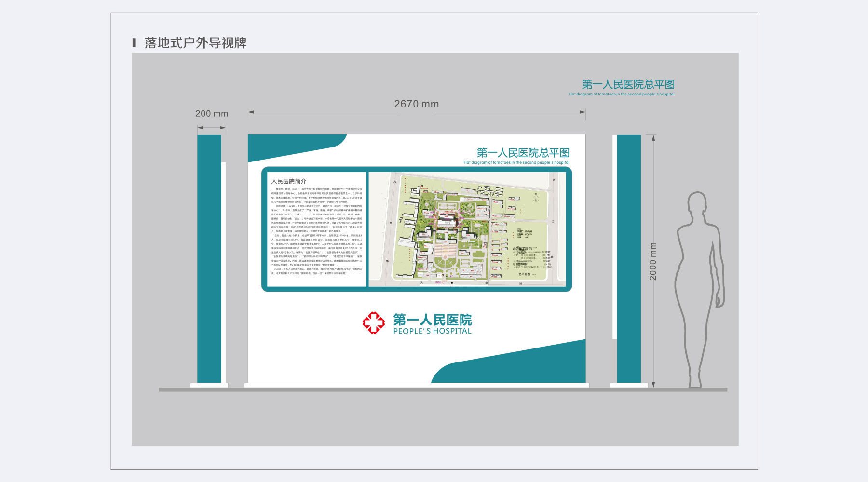Click the 第一人民医院总平图 title on the gray background
The image size is (868, 482).
[628, 84]
